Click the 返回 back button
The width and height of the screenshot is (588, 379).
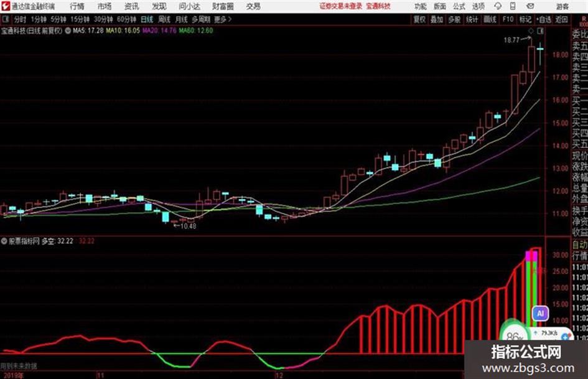coord(561,19)
